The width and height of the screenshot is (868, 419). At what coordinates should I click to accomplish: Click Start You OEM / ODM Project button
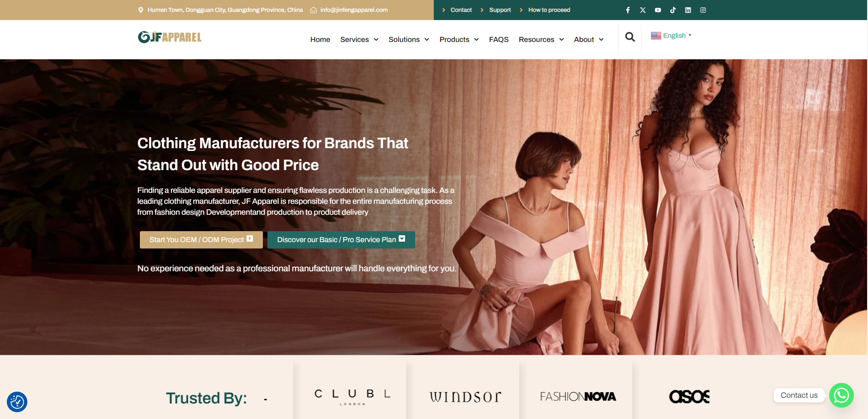pos(201,240)
